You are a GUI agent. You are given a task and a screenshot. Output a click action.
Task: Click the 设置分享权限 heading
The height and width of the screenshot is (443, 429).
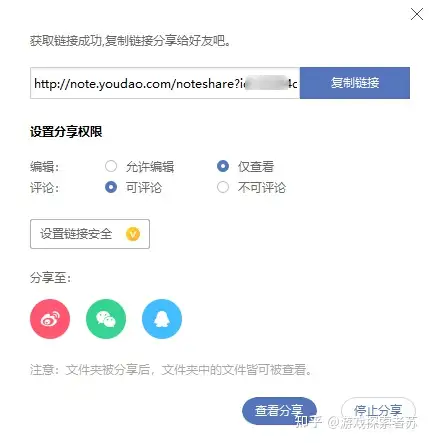point(66,132)
